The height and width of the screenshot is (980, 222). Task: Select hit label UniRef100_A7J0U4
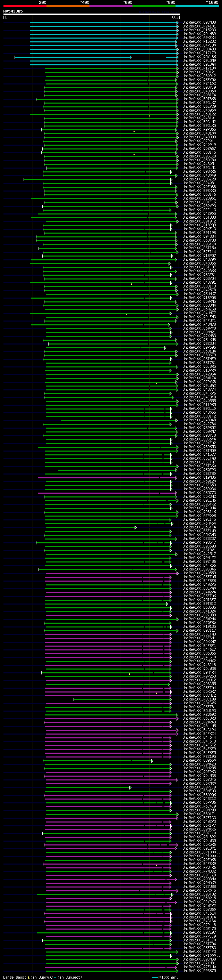[x=199, y=508]
